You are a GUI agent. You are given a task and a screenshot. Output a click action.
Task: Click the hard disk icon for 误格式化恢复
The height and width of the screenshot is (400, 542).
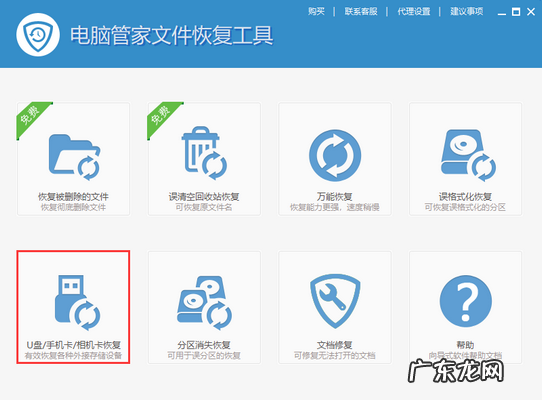[x=468, y=155]
